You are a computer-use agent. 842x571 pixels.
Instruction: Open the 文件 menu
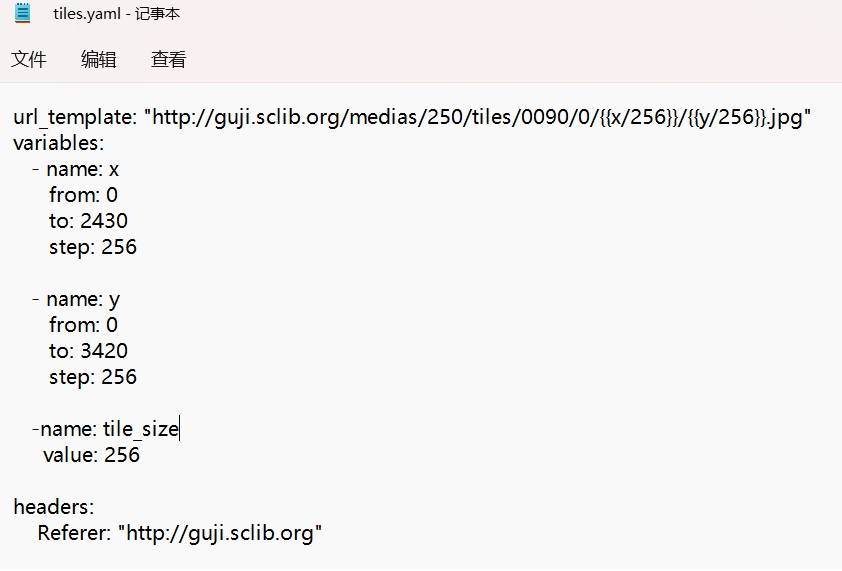[x=29, y=59]
